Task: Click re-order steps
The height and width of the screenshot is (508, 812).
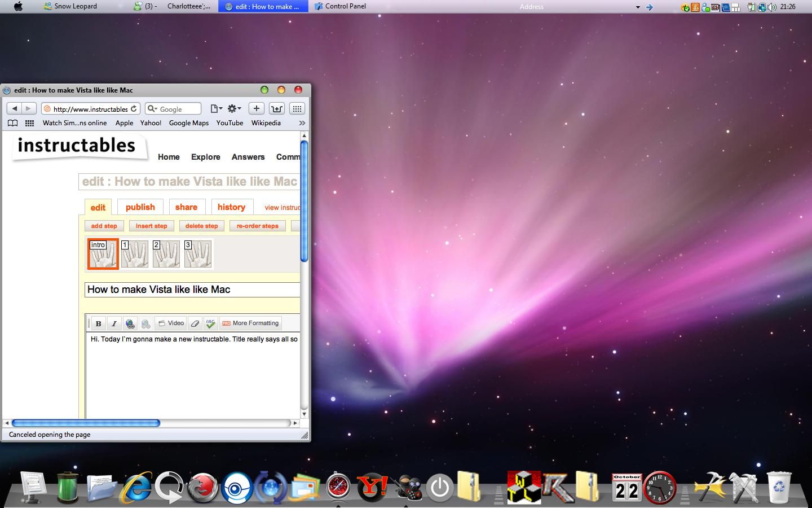Action: 257,226
